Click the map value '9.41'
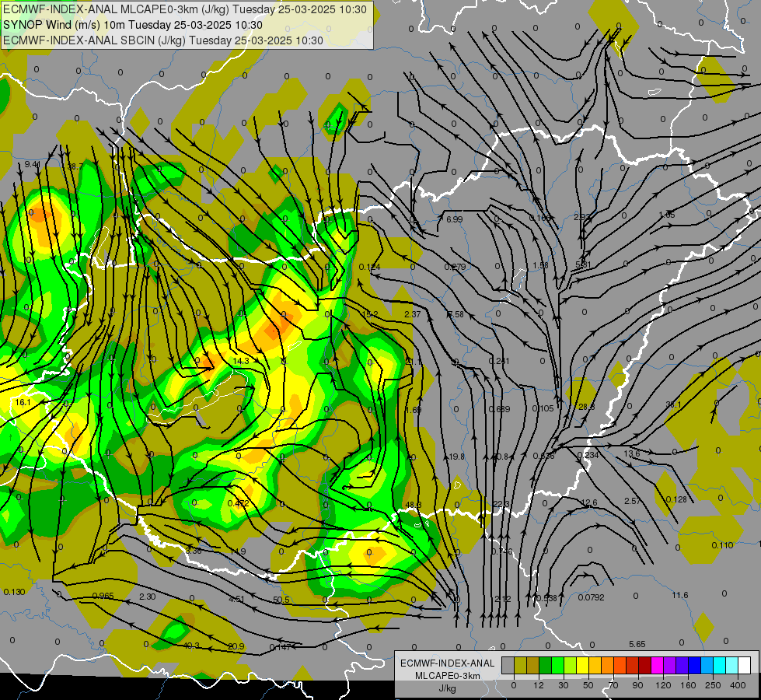Image resolution: width=761 pixels, height=700 pixels. coord(33,165)
